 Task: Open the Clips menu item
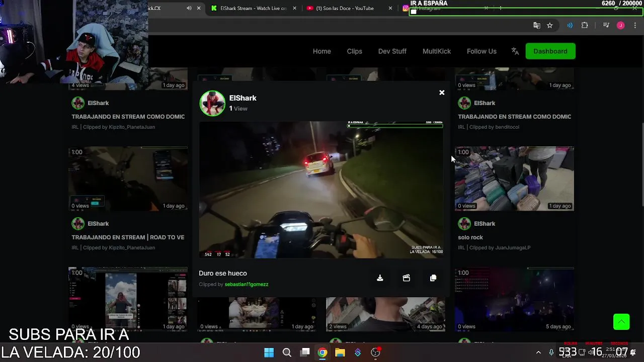[x=354, y=51]
